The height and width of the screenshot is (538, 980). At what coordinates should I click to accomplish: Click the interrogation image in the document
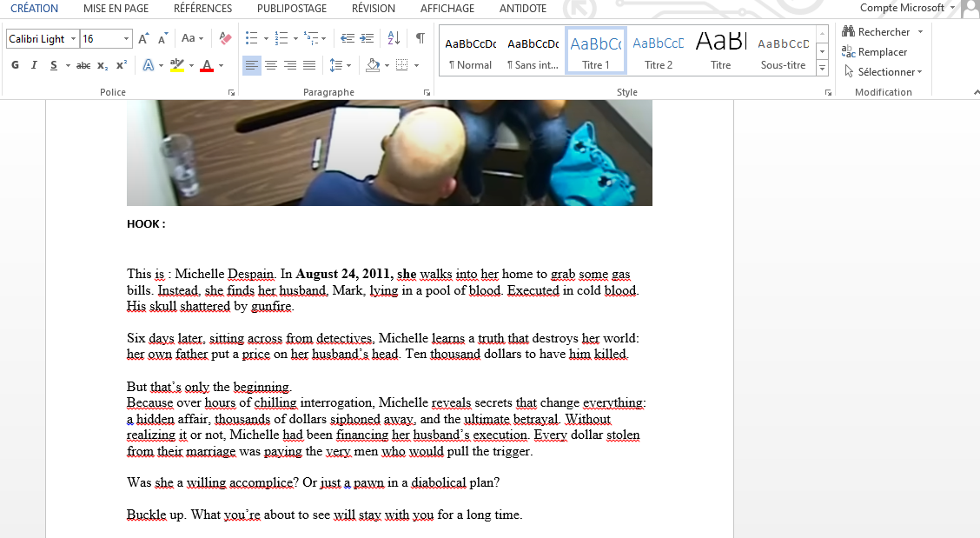pos(389,152)
